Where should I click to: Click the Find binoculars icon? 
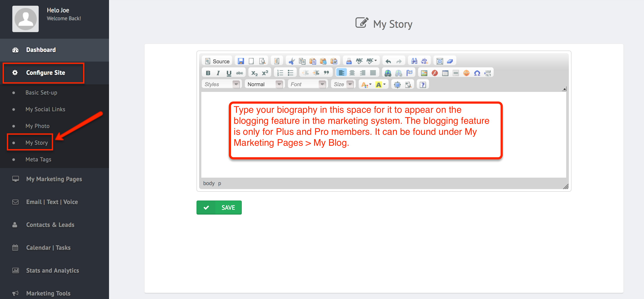414,61
